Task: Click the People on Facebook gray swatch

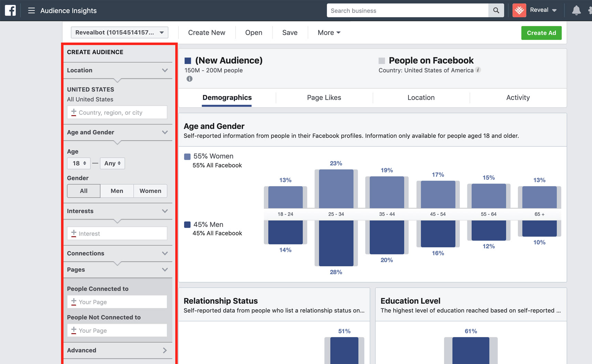Action: (x=382, y=61)
